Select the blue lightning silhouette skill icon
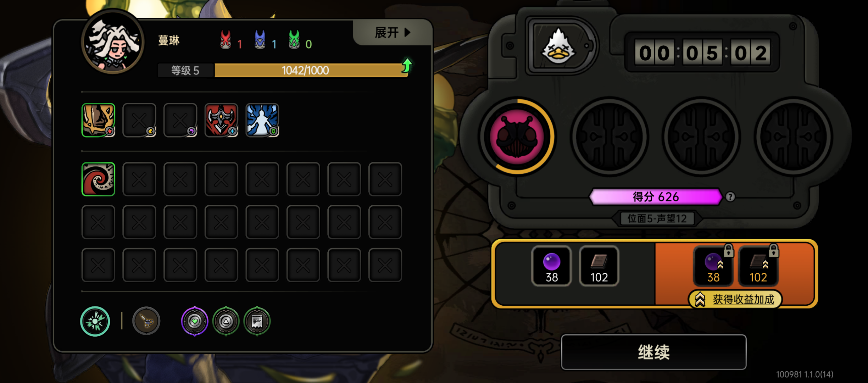This screenshot has height=383, width=868. pyautogui.click(x=262, y=120)
